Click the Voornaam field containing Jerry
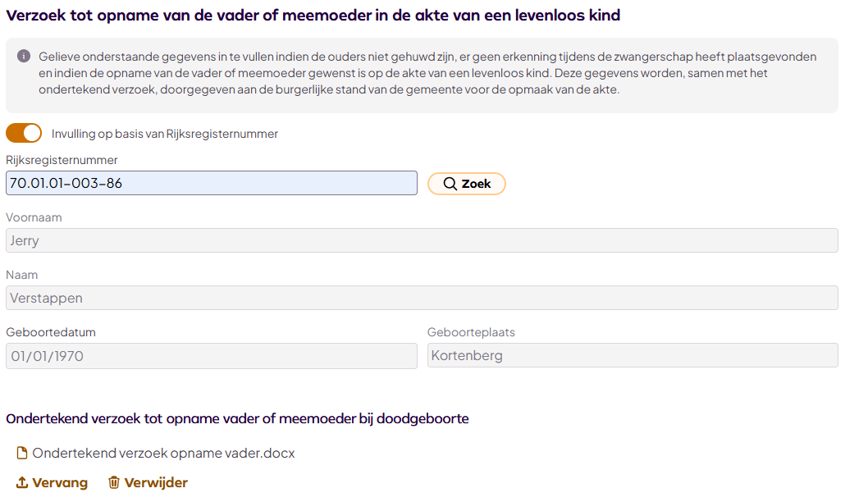 [422, 240]
